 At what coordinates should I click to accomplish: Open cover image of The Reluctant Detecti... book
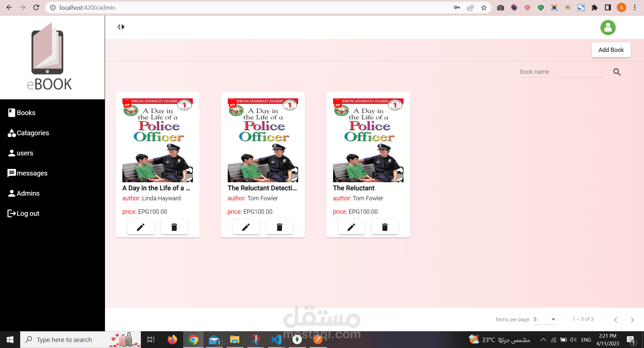pos(263,140)
